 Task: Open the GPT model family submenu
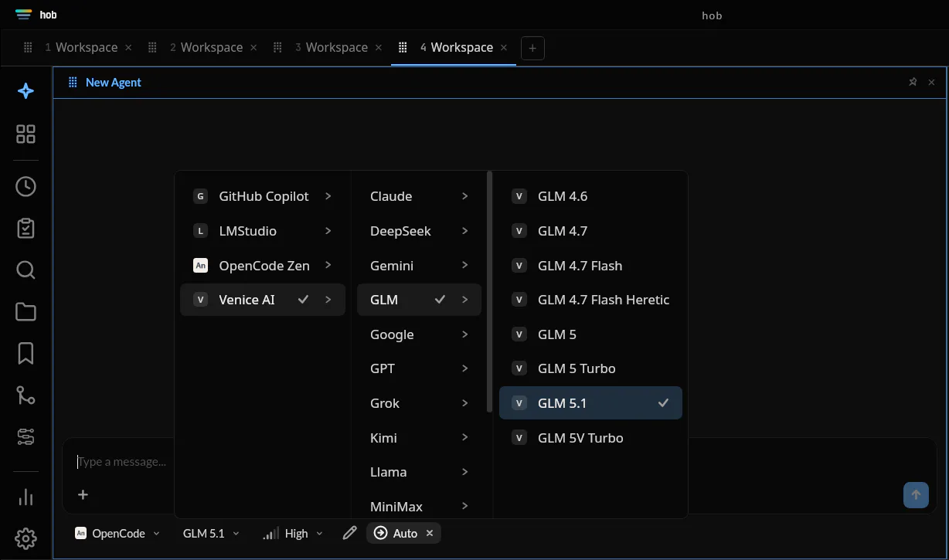pyautogui.click(x=419, y=368)
